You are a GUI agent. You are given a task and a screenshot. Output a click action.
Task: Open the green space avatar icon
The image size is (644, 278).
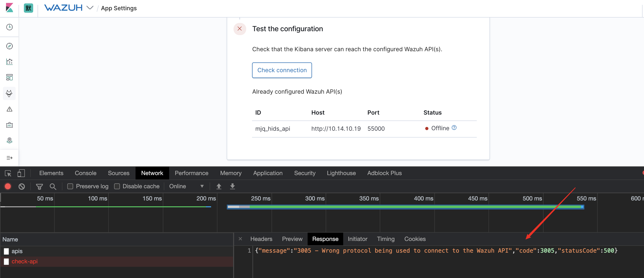pos(28,8)
